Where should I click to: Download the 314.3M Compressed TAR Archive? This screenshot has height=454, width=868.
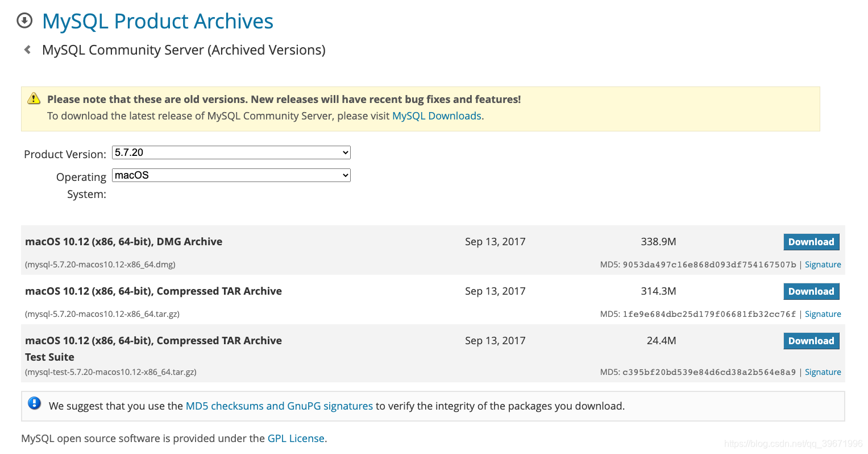pos(811,291)
